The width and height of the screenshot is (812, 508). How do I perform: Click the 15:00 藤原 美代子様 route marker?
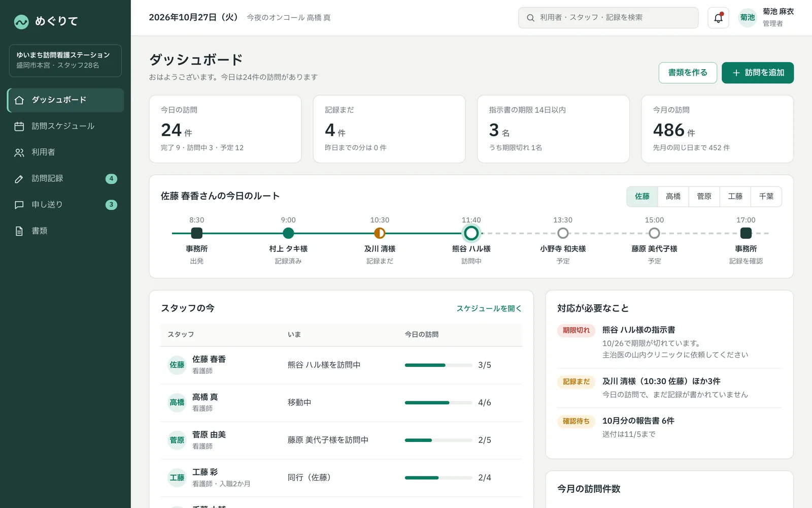pos(654,233)
